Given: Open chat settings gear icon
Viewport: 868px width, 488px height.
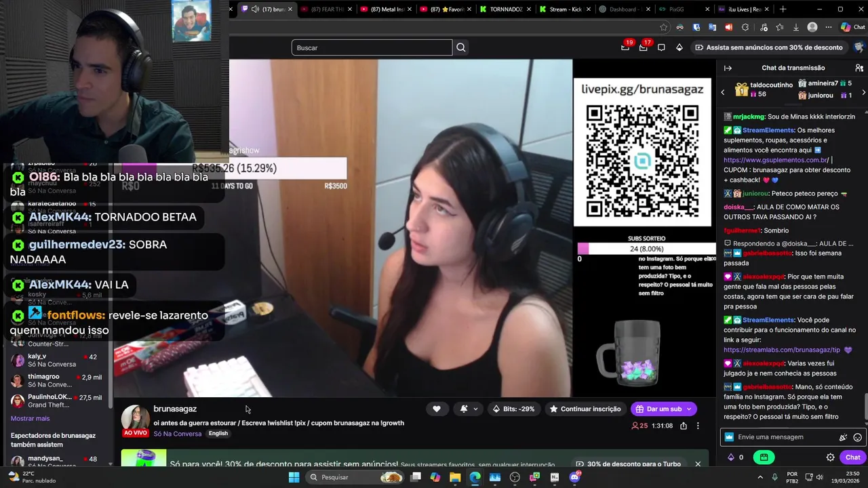Looking at the screenshot, I should (x=830, y=457).
